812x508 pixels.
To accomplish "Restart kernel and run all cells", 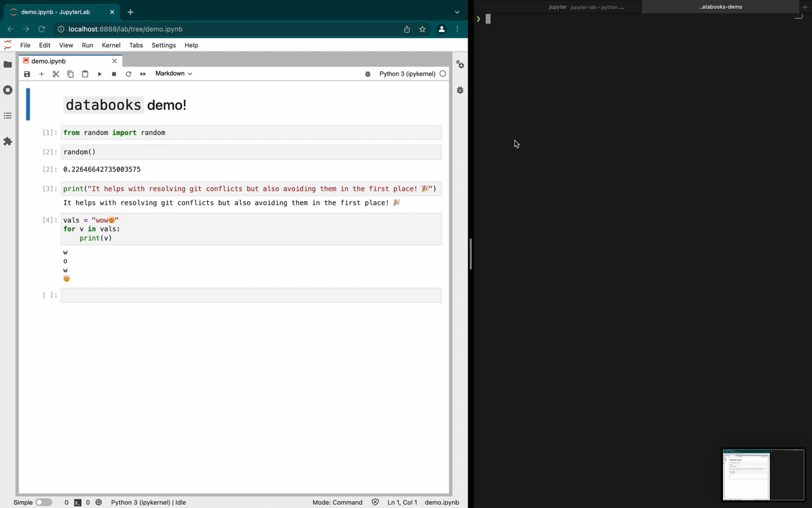I will (x=143, y=74).
